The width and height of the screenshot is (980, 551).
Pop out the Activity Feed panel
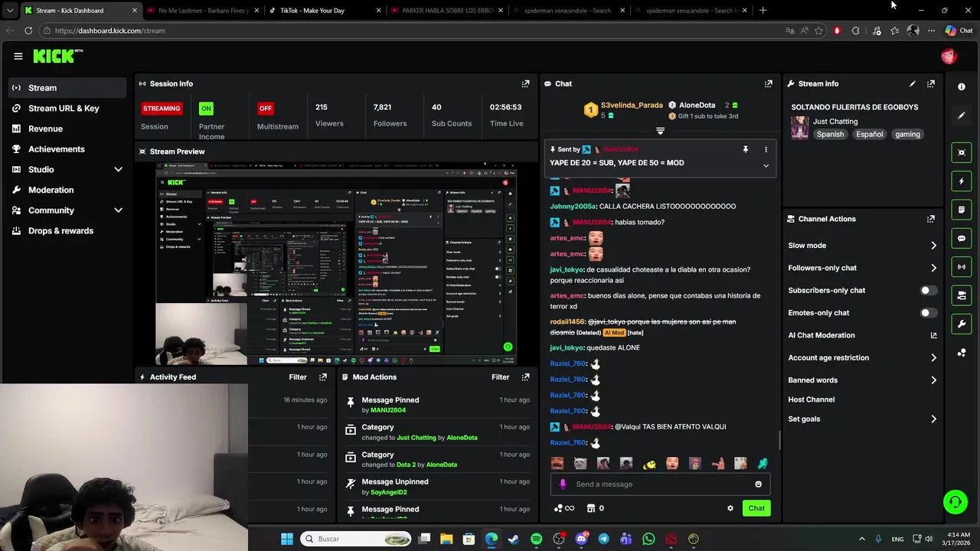point(322,377)
